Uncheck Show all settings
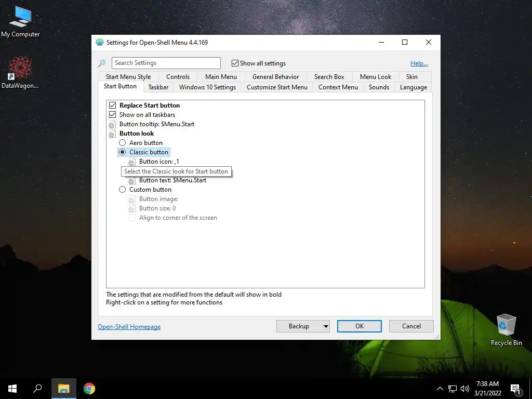The height and width of the screenshot is (399, 532). [x=235, y=63]
